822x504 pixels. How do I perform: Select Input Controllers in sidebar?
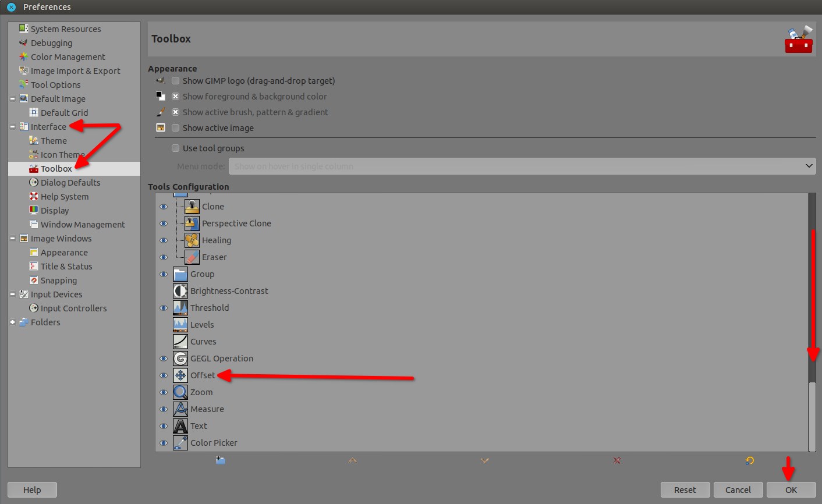coord(74,308)
